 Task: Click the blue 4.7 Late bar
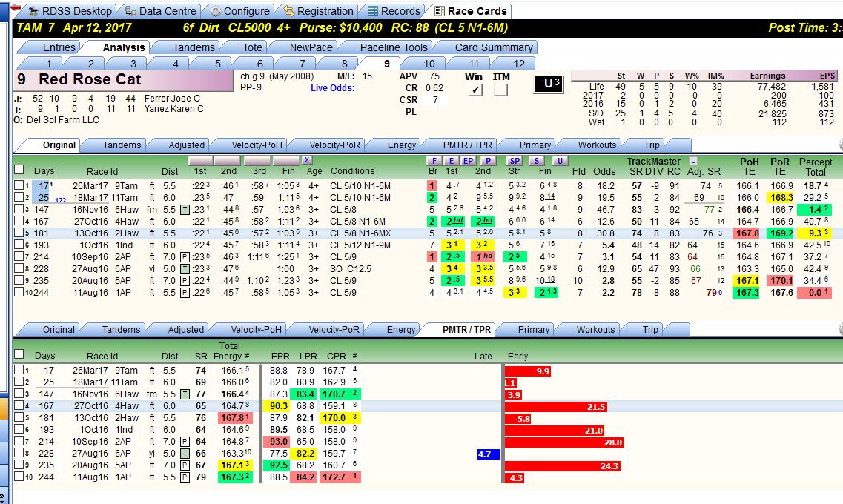click(489, 454)
